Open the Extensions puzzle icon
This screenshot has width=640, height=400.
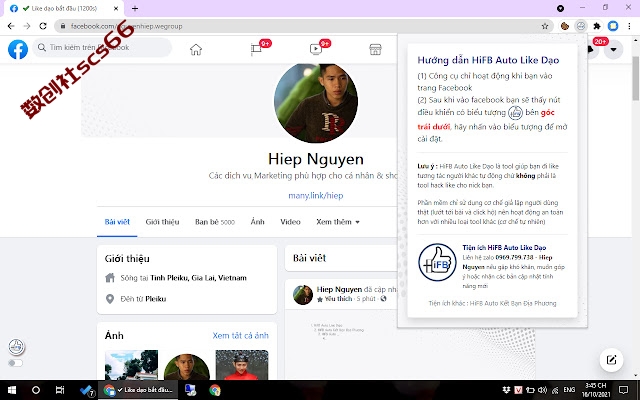click(597, 26)
